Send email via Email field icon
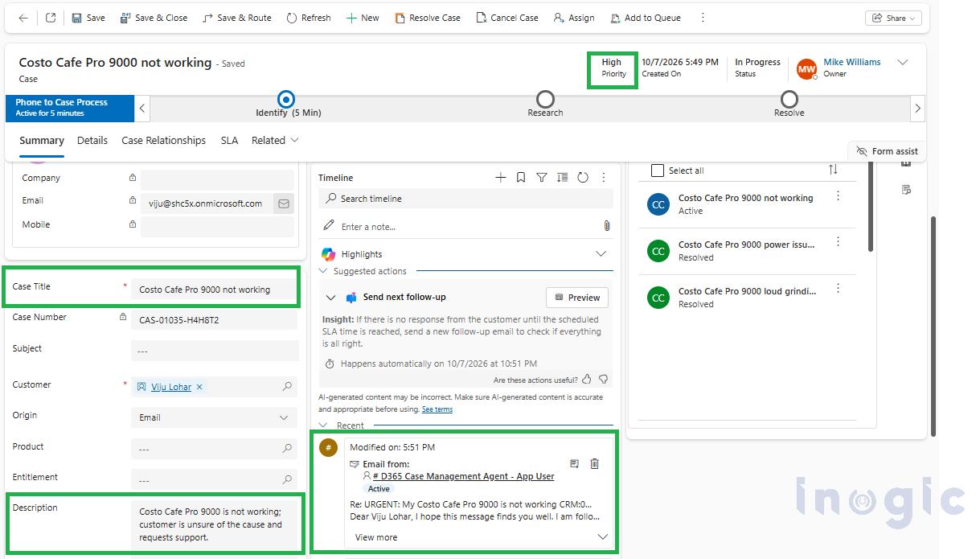This screenshot has width=980, height=559. 284,203
